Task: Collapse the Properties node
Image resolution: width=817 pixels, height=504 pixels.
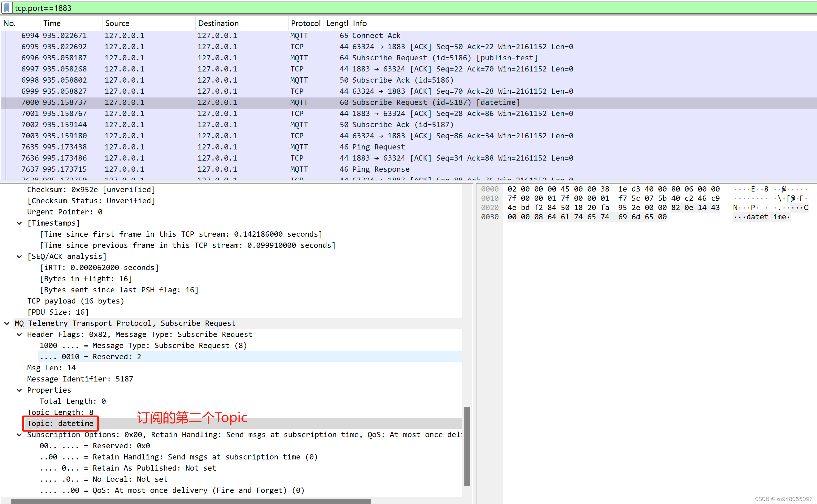Action: (x=19, y=390)
